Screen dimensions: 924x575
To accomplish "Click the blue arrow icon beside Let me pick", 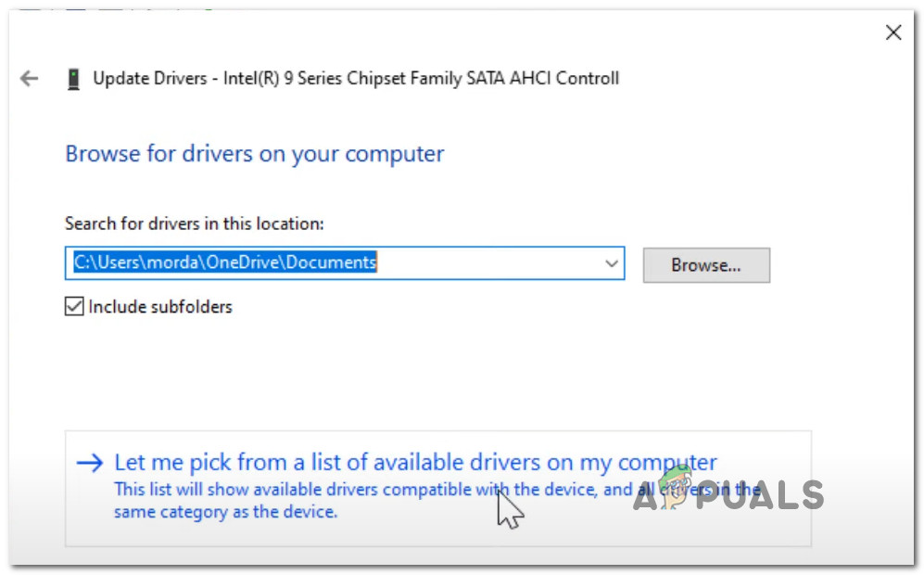I will tap(90, 462).
